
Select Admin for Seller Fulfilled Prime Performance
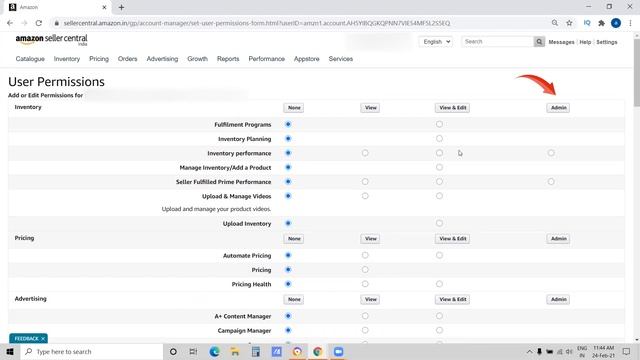(551, 181)
